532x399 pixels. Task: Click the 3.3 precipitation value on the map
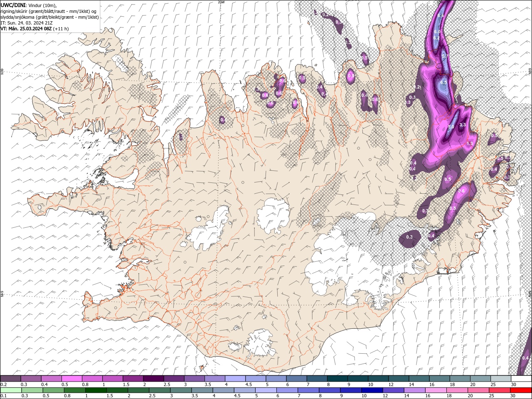click(463, 125)
